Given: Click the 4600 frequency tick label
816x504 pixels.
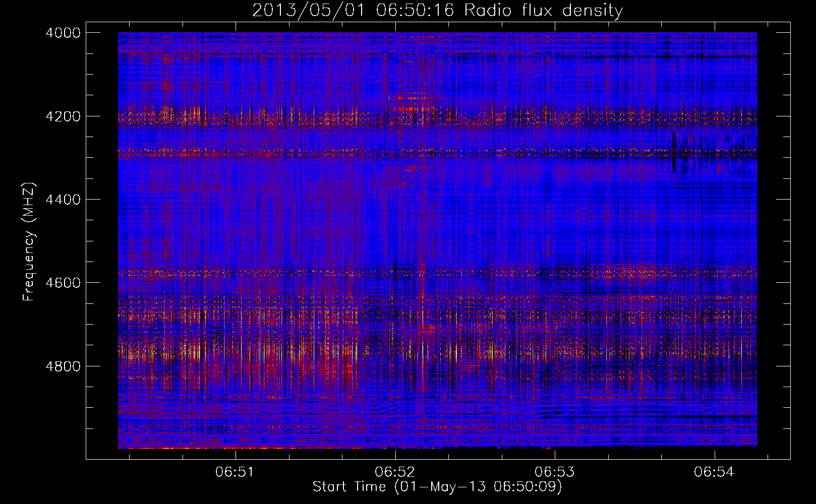Looking at the screenshot, I should point(63,283).
